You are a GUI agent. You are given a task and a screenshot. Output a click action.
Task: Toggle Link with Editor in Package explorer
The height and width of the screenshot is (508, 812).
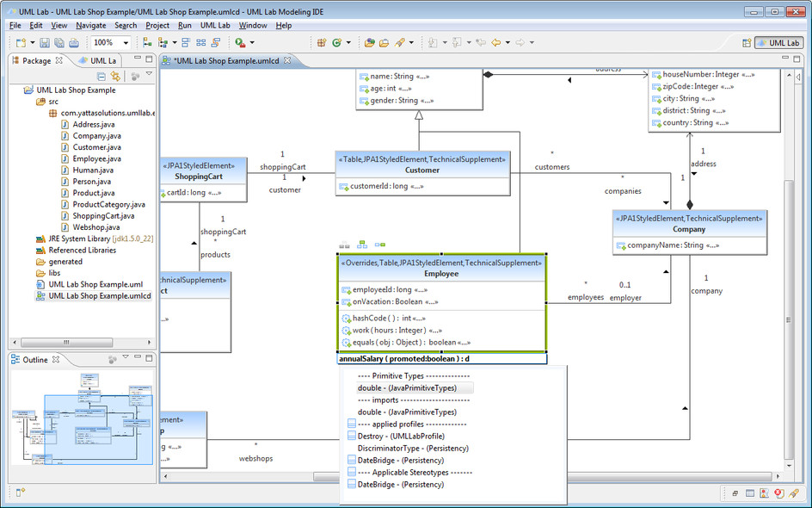pyautogui.click(x=115, y=77)
